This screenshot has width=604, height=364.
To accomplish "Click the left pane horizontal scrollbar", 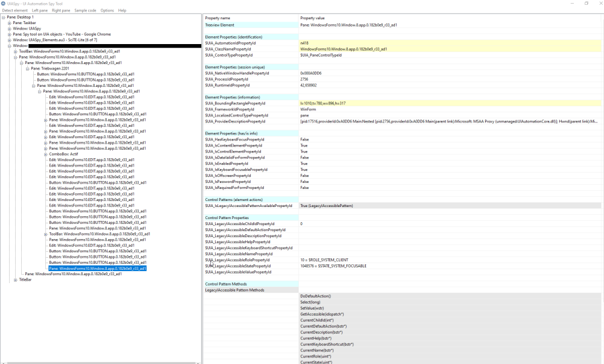I will click(100, 362).
